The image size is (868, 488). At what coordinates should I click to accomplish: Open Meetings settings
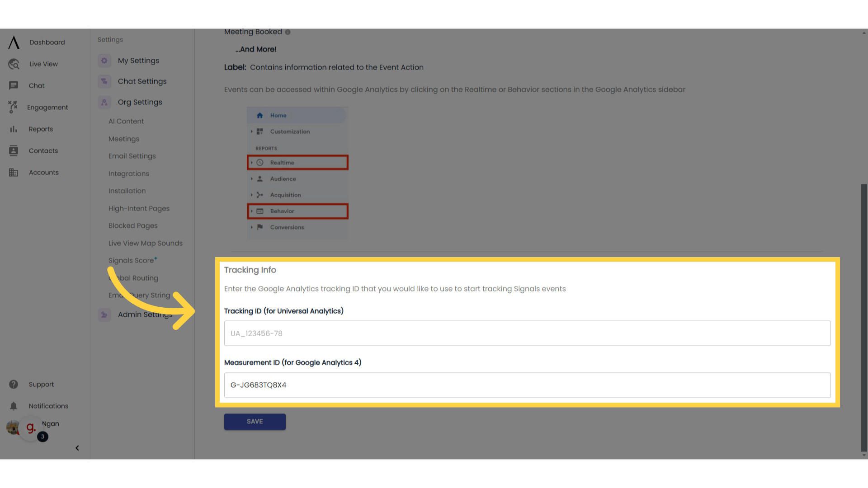(124, 139)
